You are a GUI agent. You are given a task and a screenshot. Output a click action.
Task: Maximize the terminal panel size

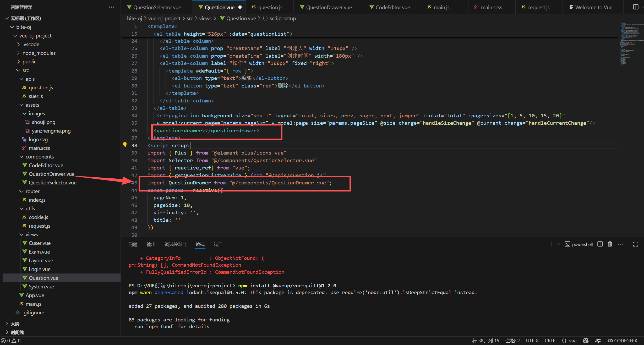click(x=636, y=244)
